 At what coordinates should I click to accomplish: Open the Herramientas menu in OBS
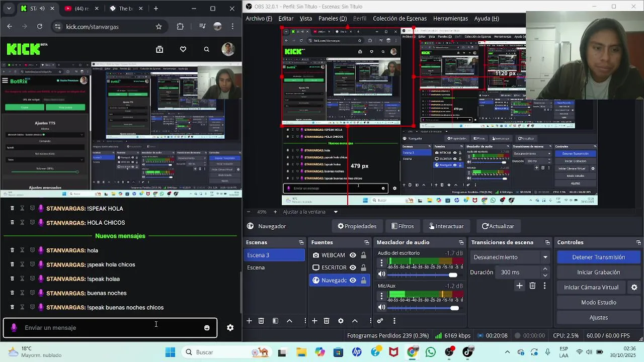pos(450,19)
